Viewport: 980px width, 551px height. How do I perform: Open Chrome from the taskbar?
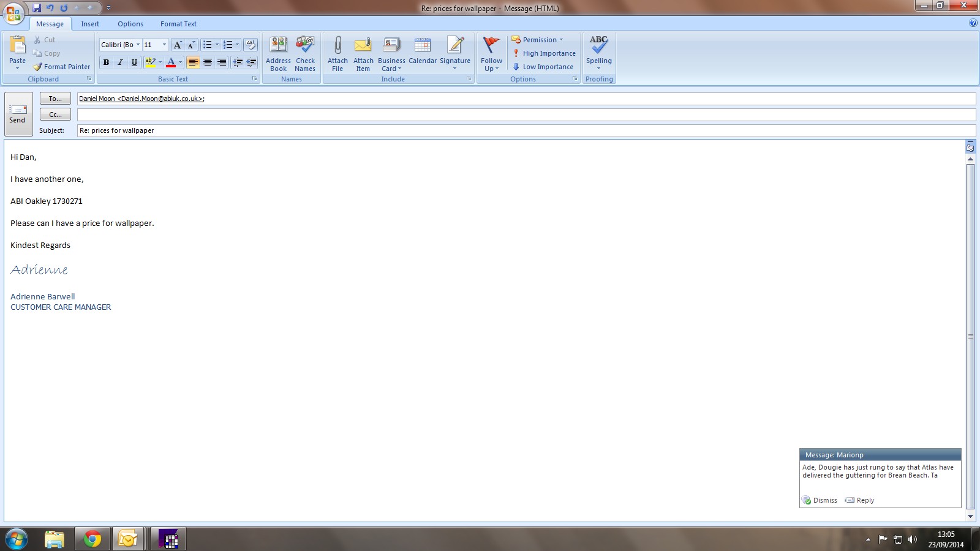[92, 539]
